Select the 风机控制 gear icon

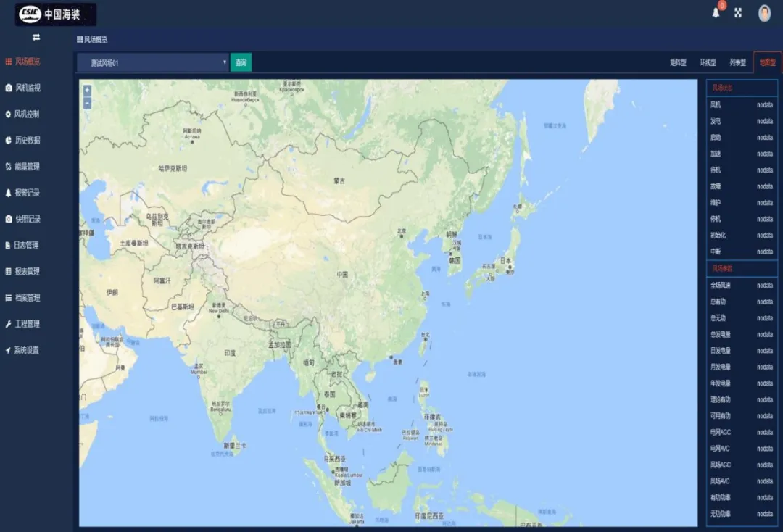click(x=8, y=115)
